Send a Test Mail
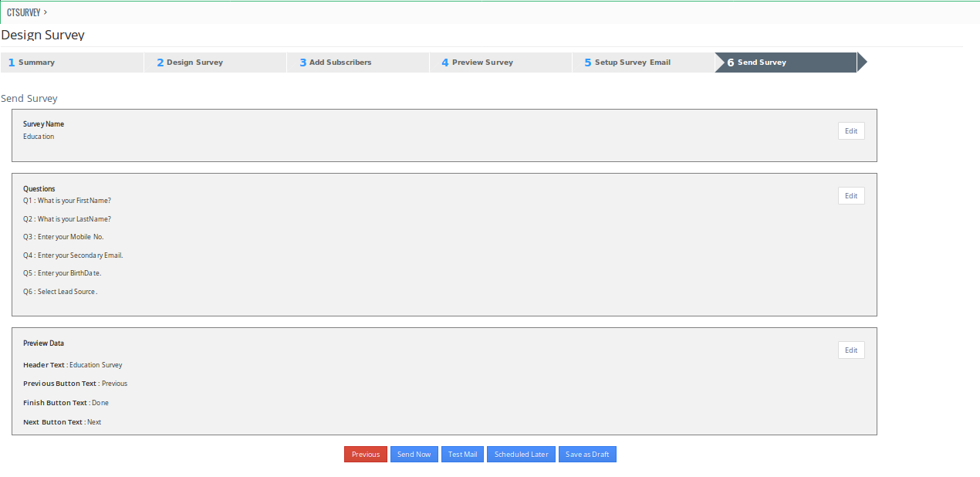Viewport: 980px width, 477px height. coord(463,455)
